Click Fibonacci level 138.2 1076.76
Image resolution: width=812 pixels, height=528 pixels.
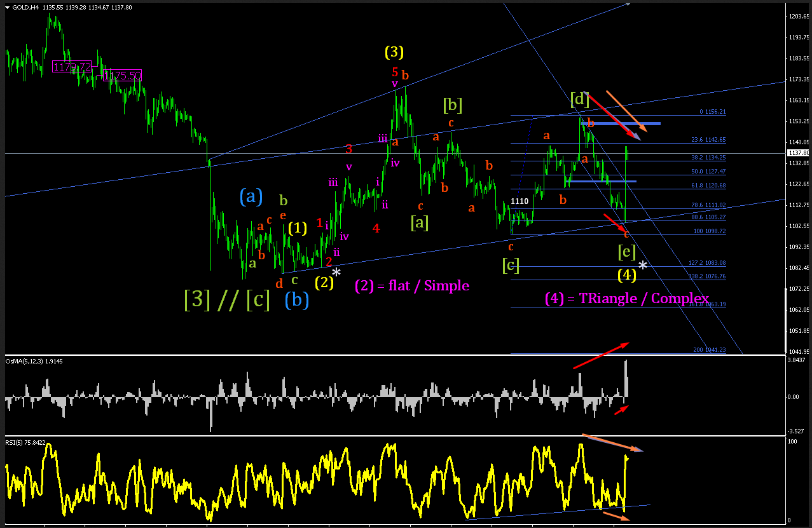tap(707, 276)
